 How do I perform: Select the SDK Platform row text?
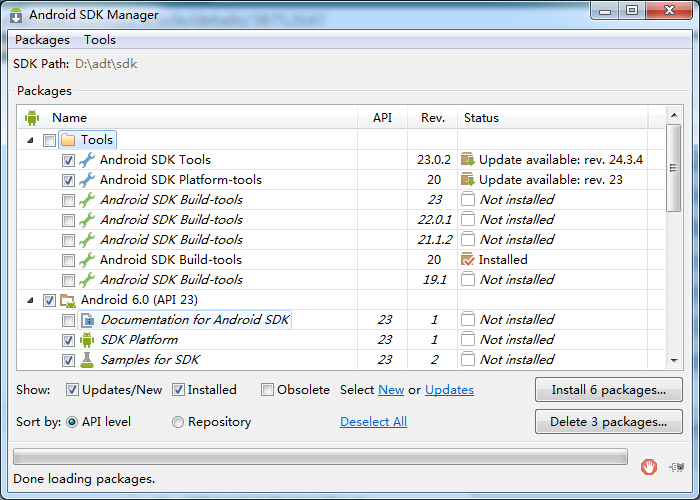(139, 340)
